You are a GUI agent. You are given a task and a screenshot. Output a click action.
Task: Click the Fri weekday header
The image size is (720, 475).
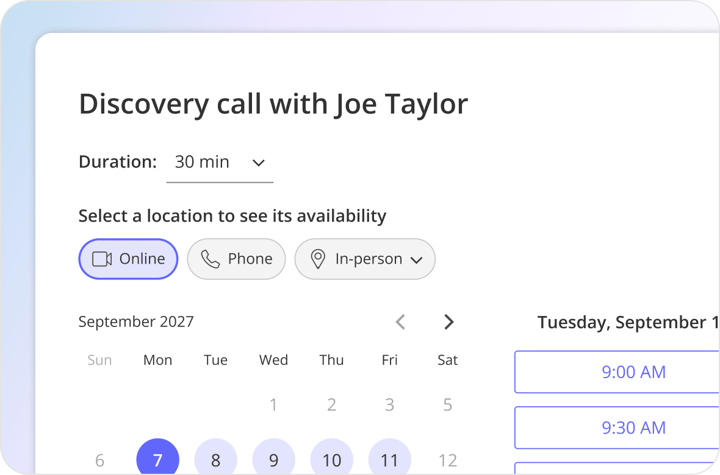pyautogui.click(x=389, y=360)
